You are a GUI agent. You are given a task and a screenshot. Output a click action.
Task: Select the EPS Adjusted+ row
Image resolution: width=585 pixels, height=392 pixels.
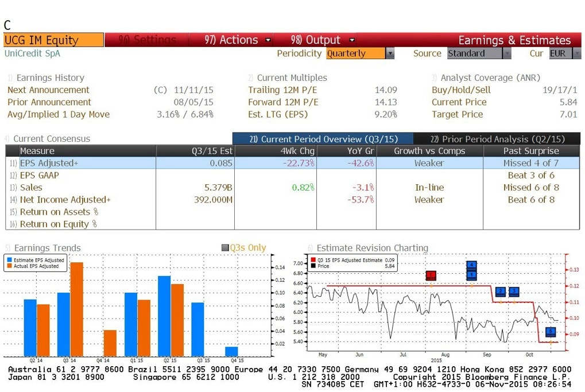pyautogui.click(x=293, y=163)
